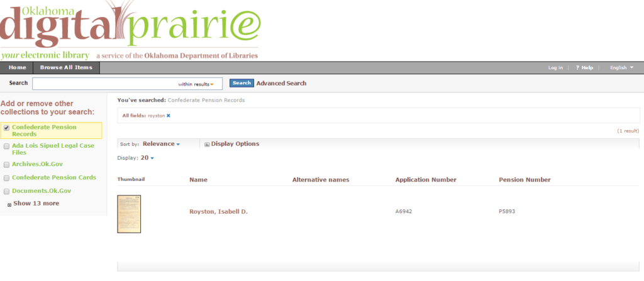Click the Display Options icon
Image resolution: width=644 pixels, height=281 pixels.
click(207, 144)
